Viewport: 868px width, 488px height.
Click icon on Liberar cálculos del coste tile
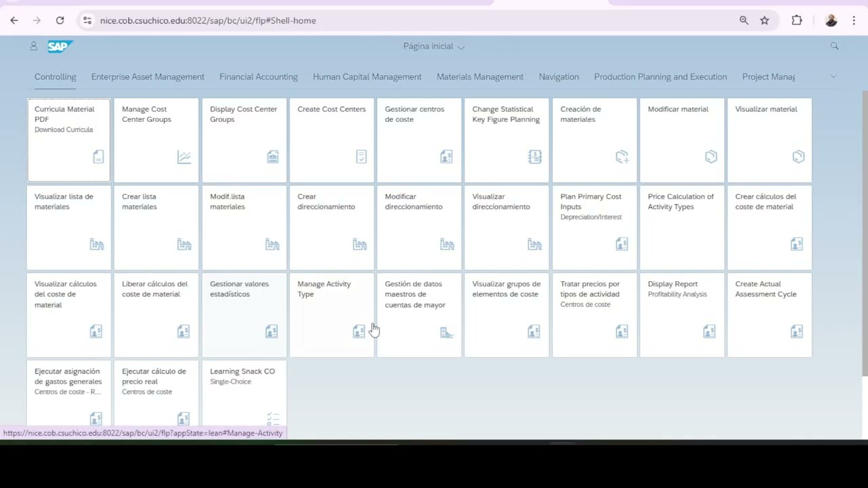click(184, 331)
